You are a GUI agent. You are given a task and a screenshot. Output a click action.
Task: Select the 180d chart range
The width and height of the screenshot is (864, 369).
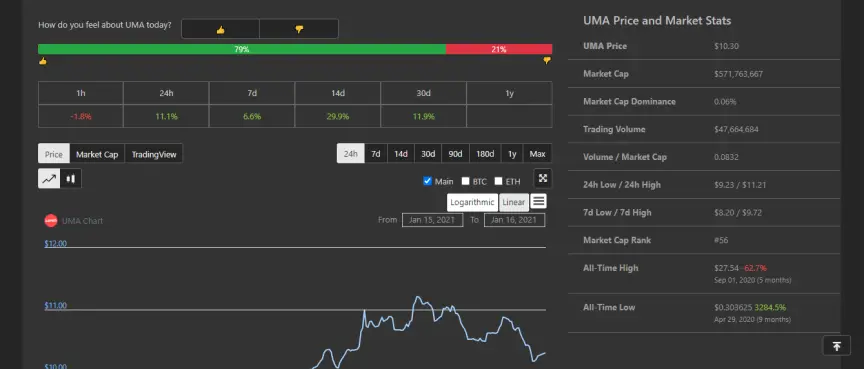point(485,154)
